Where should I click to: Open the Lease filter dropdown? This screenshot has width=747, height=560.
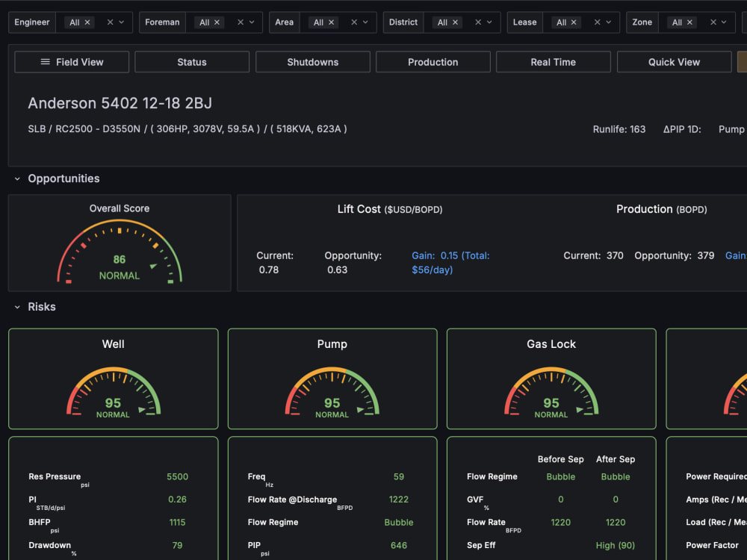[608, 22]
